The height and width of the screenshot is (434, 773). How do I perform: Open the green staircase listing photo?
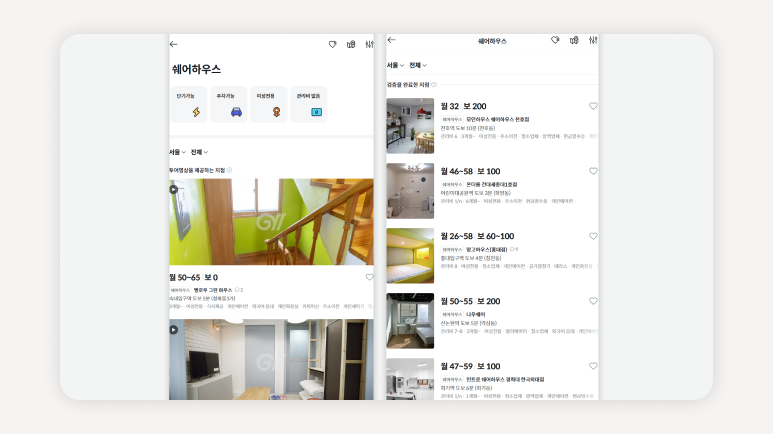(271, 222)
